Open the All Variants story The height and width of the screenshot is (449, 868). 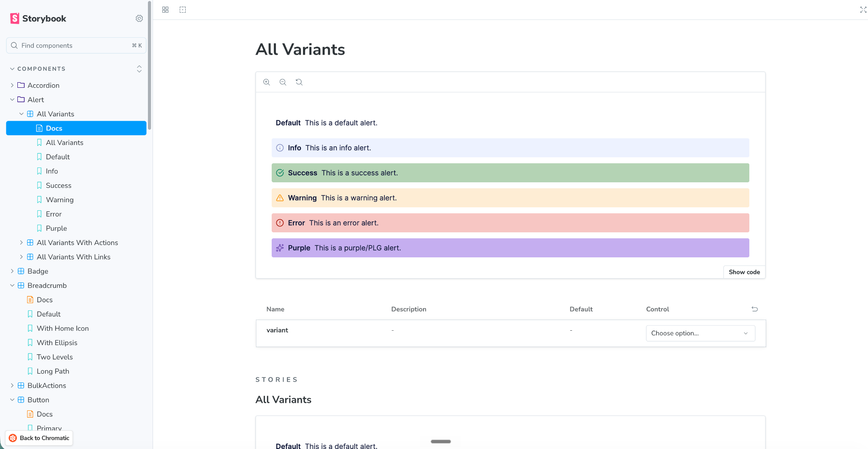tap(64, 142)
